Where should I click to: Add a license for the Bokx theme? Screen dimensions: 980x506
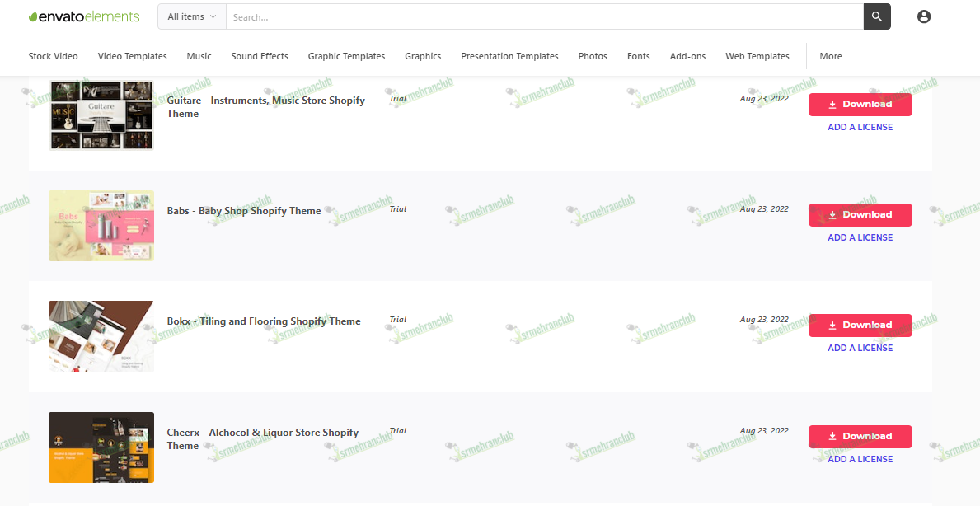[x=860, y=348]
